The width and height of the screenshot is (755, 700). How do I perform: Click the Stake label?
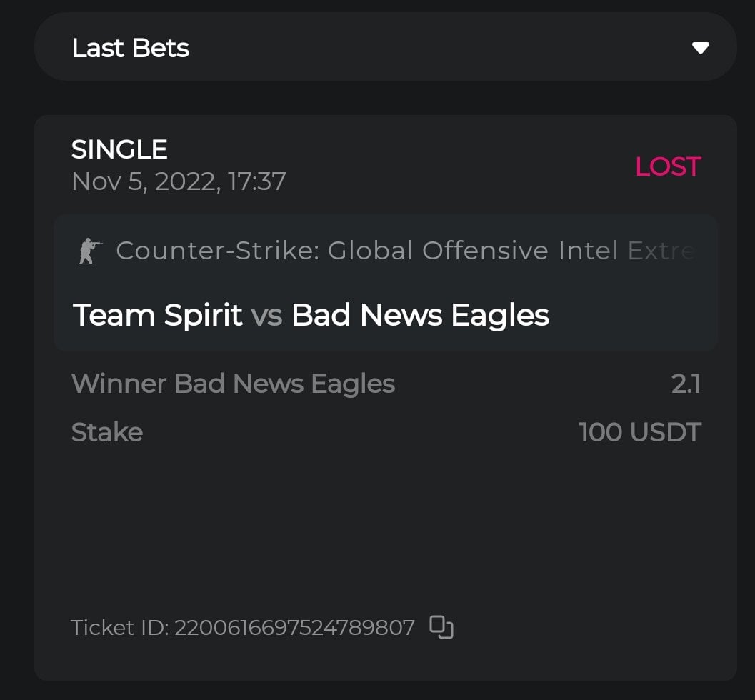click(107, 432)
